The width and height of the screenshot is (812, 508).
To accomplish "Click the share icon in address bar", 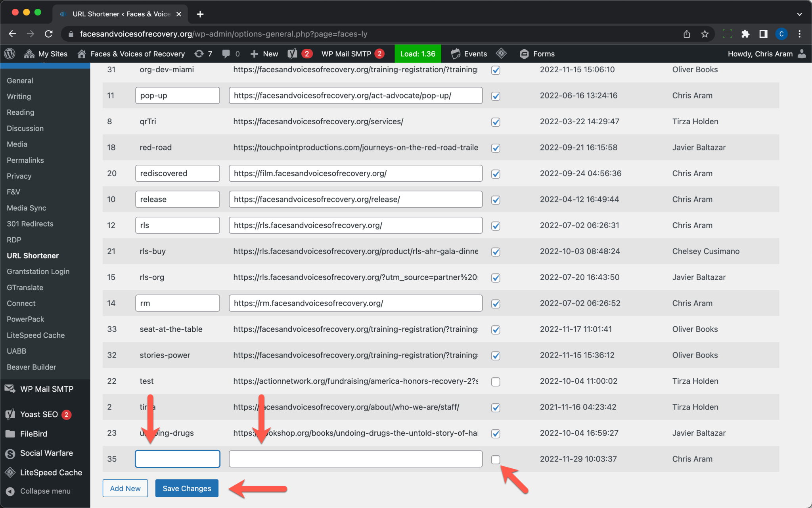I will [687, 34].
